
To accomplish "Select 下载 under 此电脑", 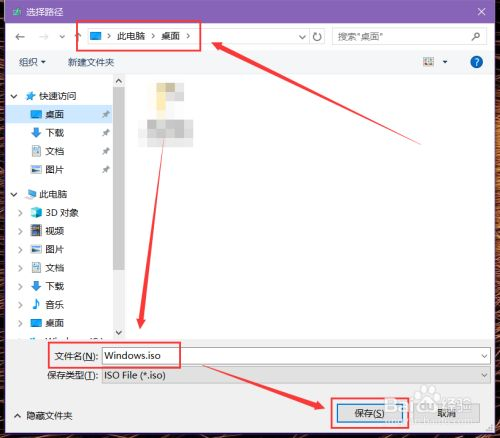I will click(55, 286).
